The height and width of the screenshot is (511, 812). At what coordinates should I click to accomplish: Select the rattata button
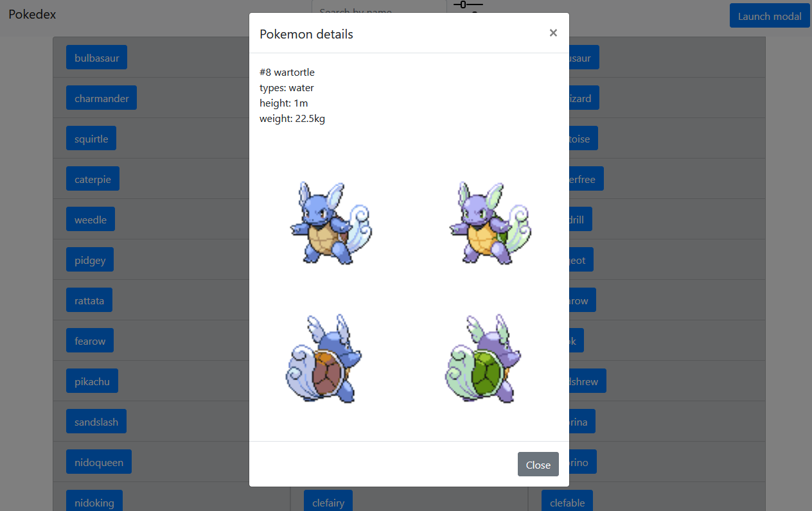89,300
